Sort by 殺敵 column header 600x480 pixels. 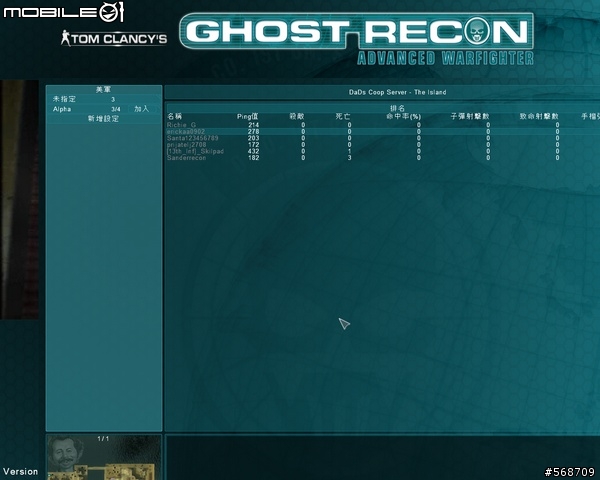tap(297, 116)
